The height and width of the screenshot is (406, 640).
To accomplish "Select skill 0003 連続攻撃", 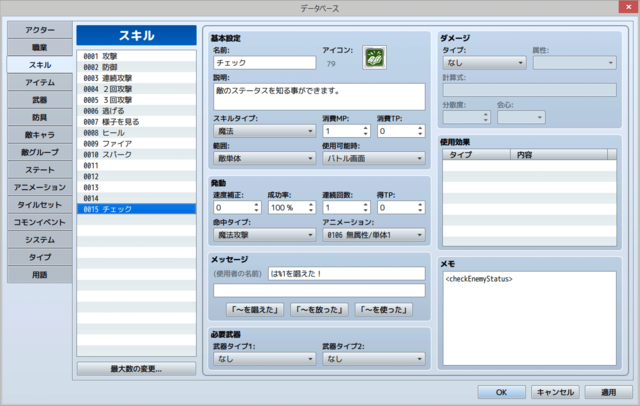I will click(136, 78).
